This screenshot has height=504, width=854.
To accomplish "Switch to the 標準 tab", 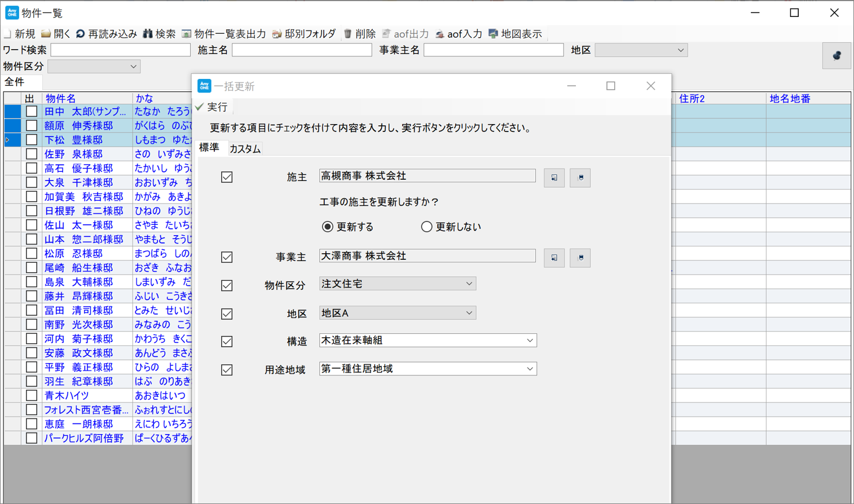I will 210,147.
